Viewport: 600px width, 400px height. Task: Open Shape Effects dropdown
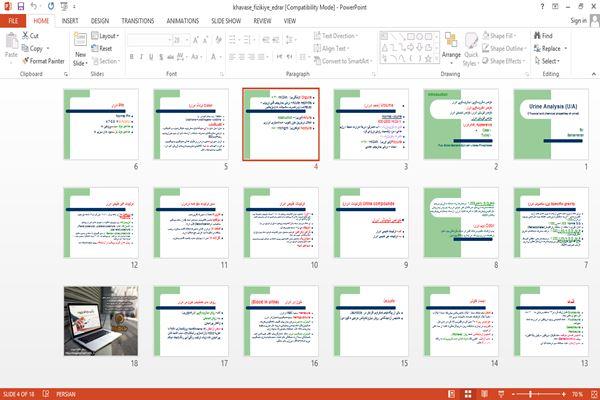[504, 61]
